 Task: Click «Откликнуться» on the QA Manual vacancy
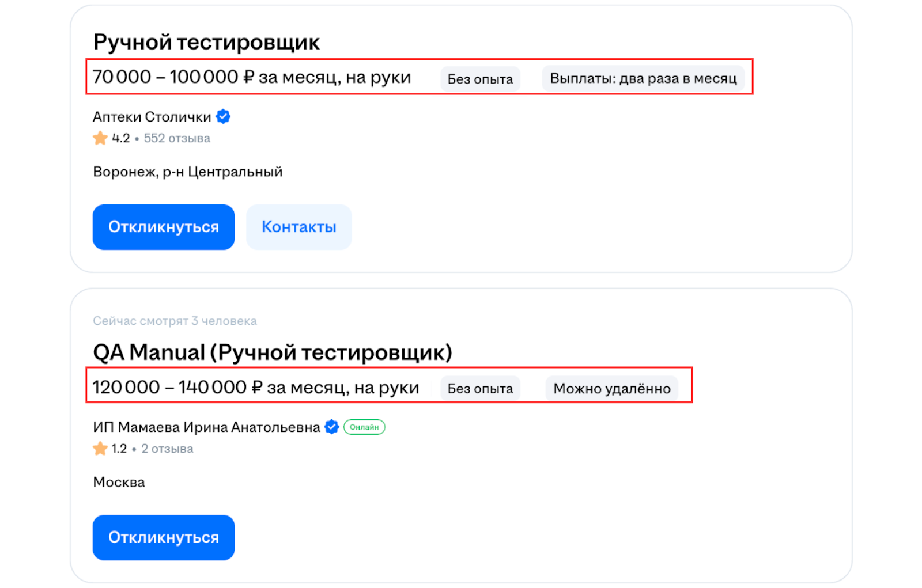(163, 537)
